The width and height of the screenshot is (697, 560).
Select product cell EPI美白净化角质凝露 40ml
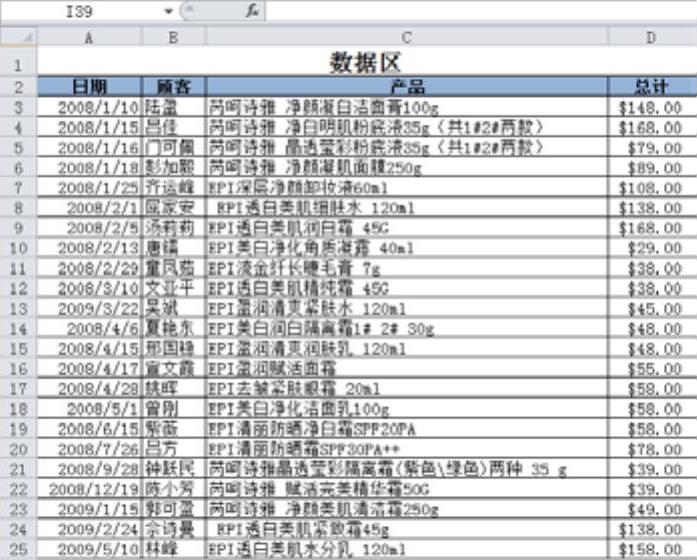click(x=406, y=248)
